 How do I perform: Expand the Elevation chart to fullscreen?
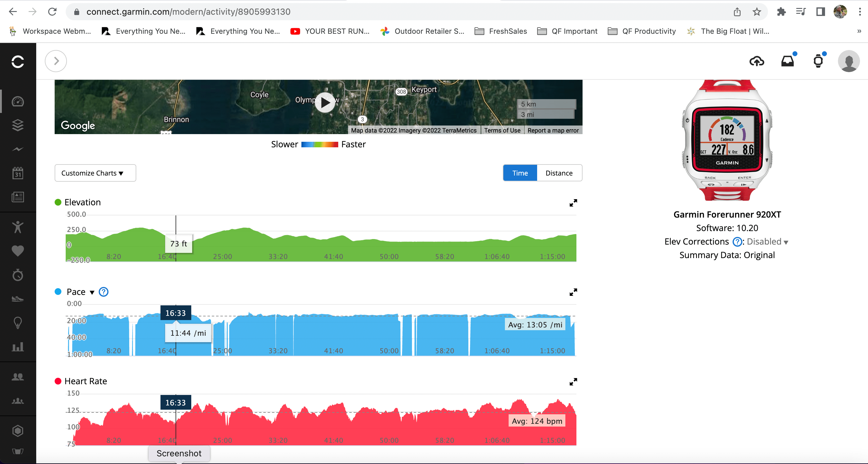[573, 203]
